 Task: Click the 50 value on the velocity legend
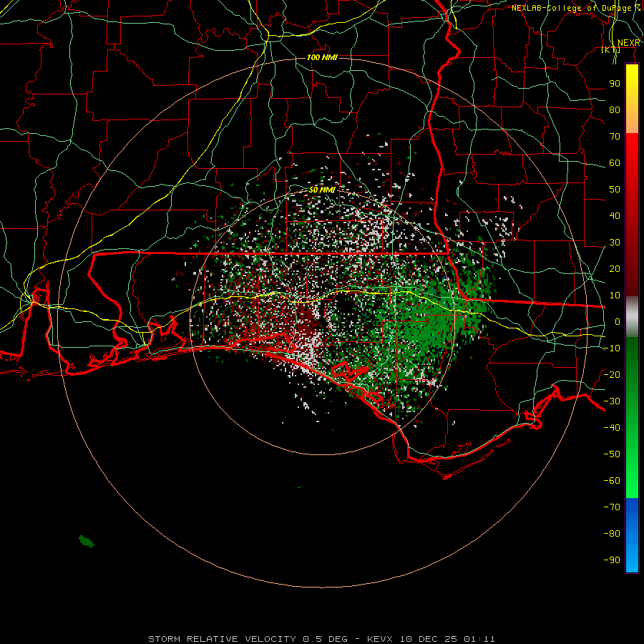(615, 190)
